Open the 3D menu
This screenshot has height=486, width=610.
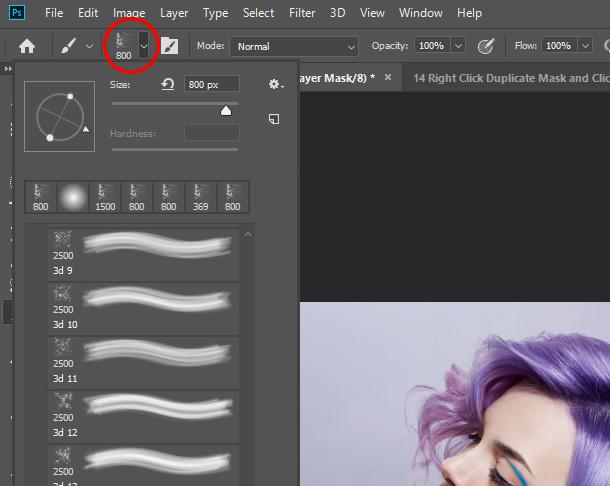[337, 13]
